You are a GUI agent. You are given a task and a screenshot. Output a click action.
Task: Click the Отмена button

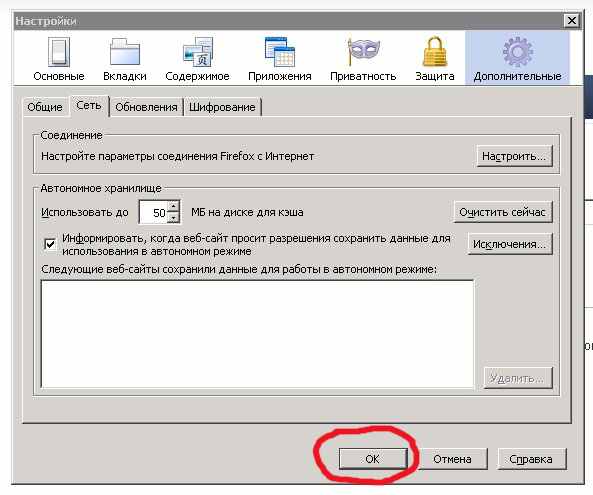click(452, 459)
